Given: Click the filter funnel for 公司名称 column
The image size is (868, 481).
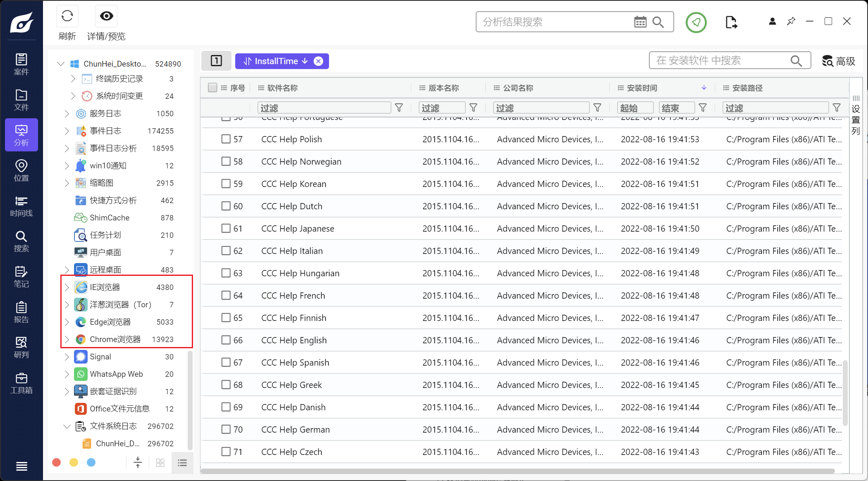Looking at the screenshot, I should 597,108.
